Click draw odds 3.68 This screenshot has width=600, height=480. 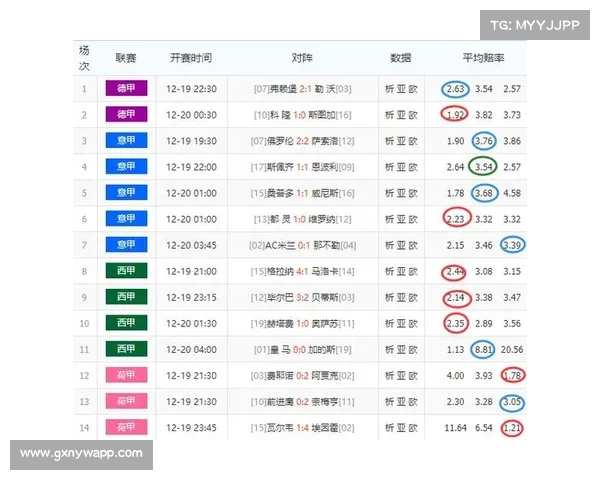coord(484,193)
